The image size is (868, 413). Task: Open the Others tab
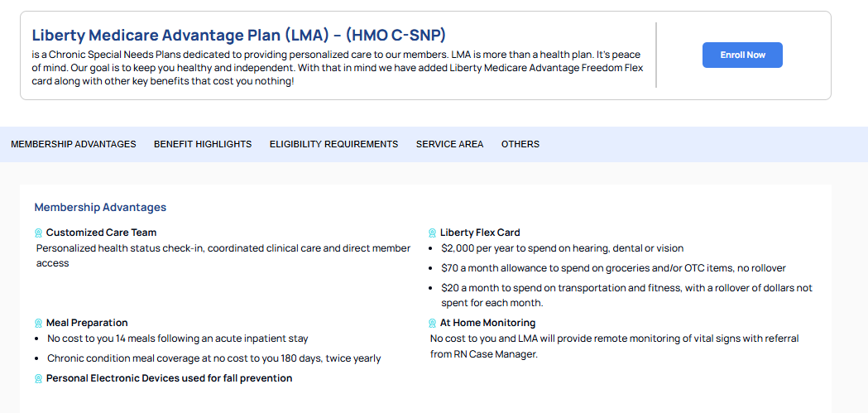click(x=520, y=144)
